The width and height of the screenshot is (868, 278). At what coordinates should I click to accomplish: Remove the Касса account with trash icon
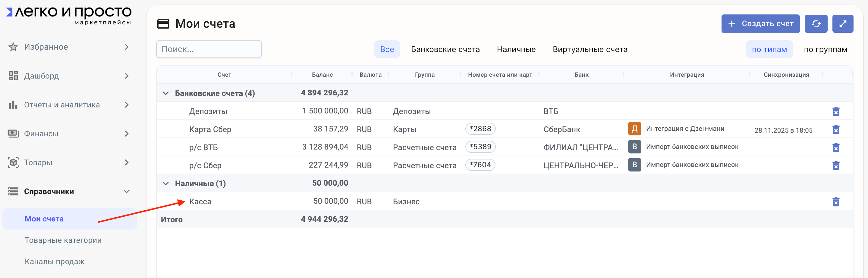(x=836, y=202)
